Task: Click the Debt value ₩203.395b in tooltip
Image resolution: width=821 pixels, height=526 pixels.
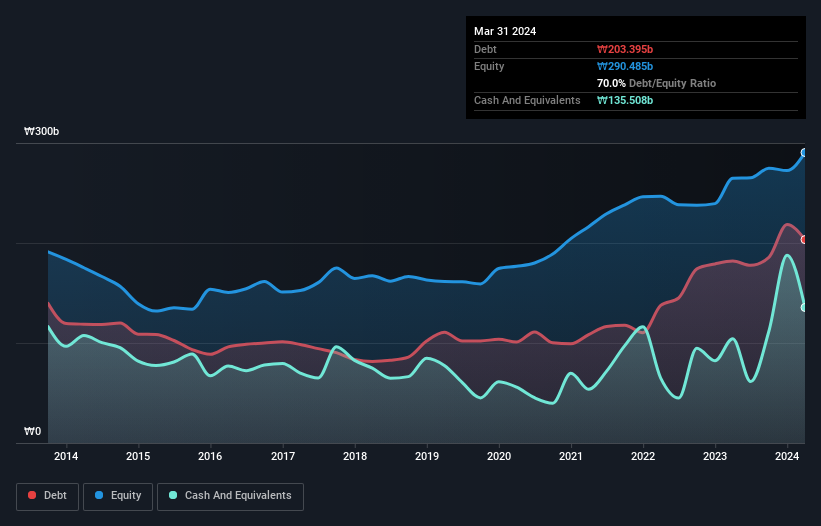Action: point(625,49)
